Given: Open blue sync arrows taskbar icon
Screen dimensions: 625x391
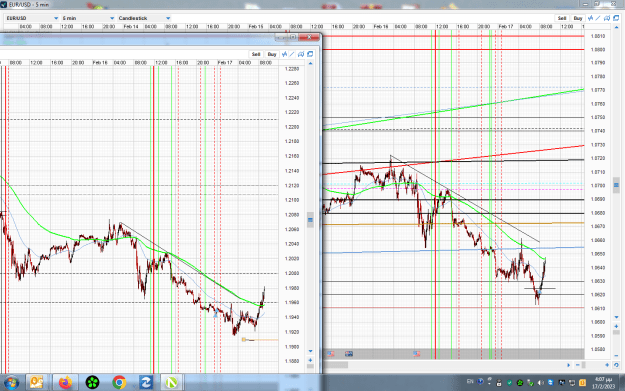Looking at the screenshot, I should [146, 383].
